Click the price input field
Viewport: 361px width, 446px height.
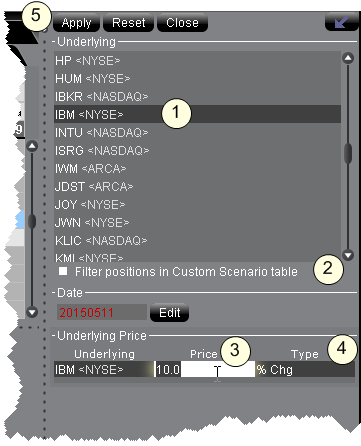click(x=205, y=369)
